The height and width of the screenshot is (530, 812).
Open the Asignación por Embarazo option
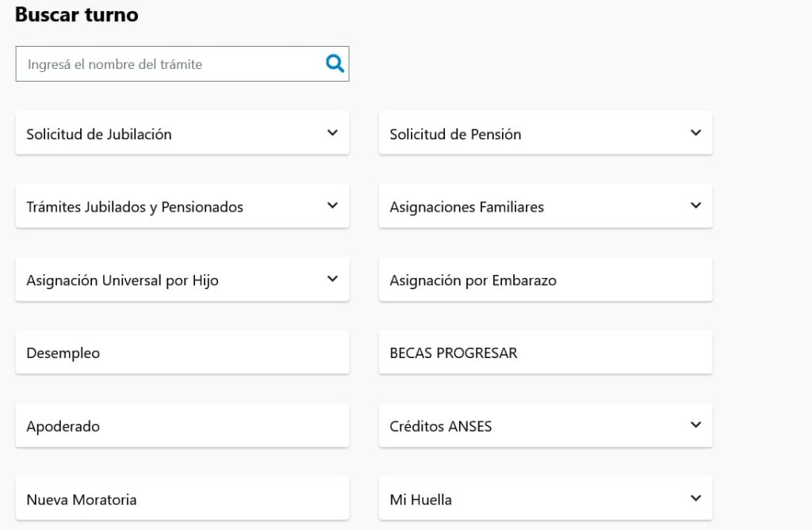coord(546,280)
